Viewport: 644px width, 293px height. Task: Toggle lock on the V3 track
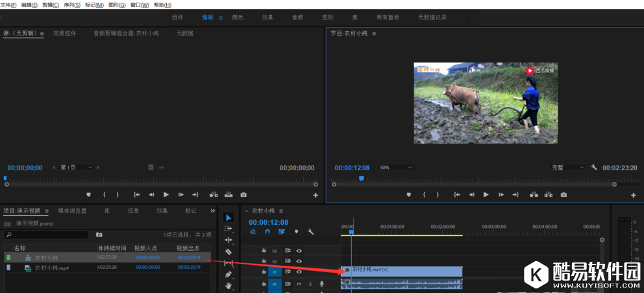(x=264, y=250)
